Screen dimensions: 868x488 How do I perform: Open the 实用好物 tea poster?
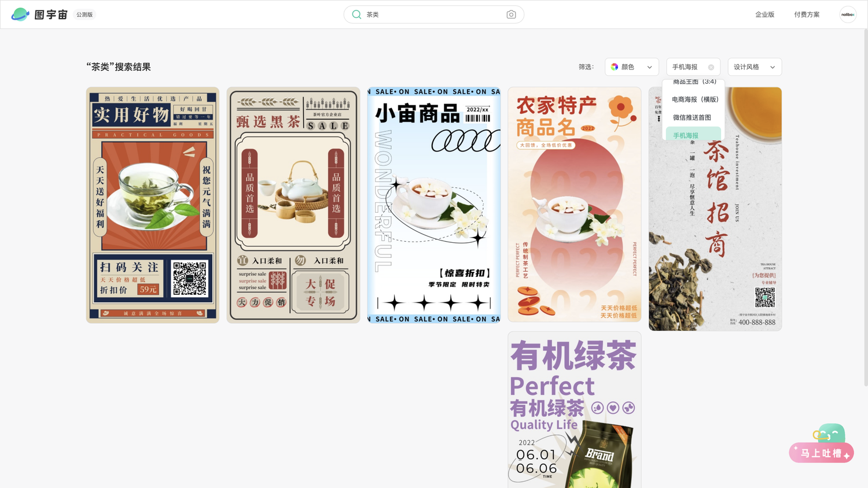(x=153, y=205)
